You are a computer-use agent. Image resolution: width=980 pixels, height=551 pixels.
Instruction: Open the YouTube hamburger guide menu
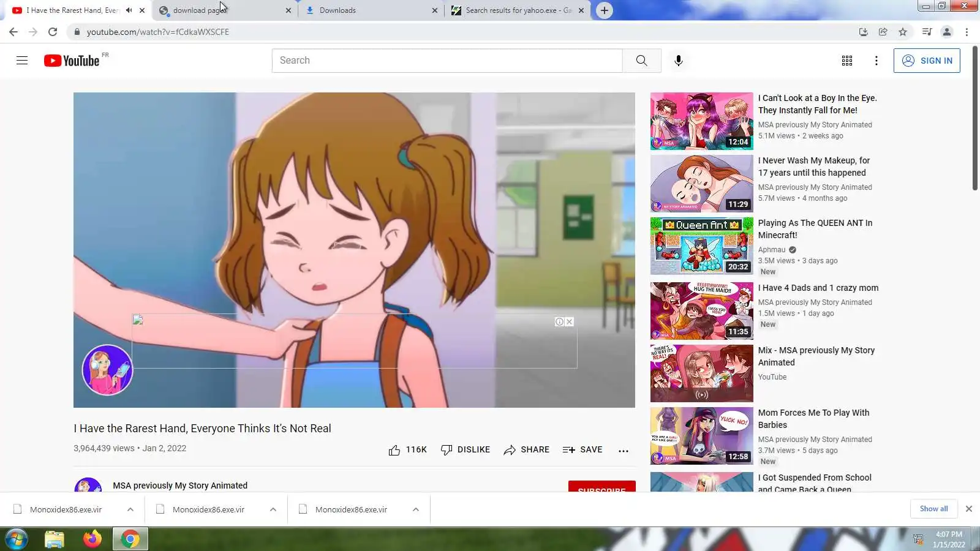pyautogui.click(x=22, y=61)
